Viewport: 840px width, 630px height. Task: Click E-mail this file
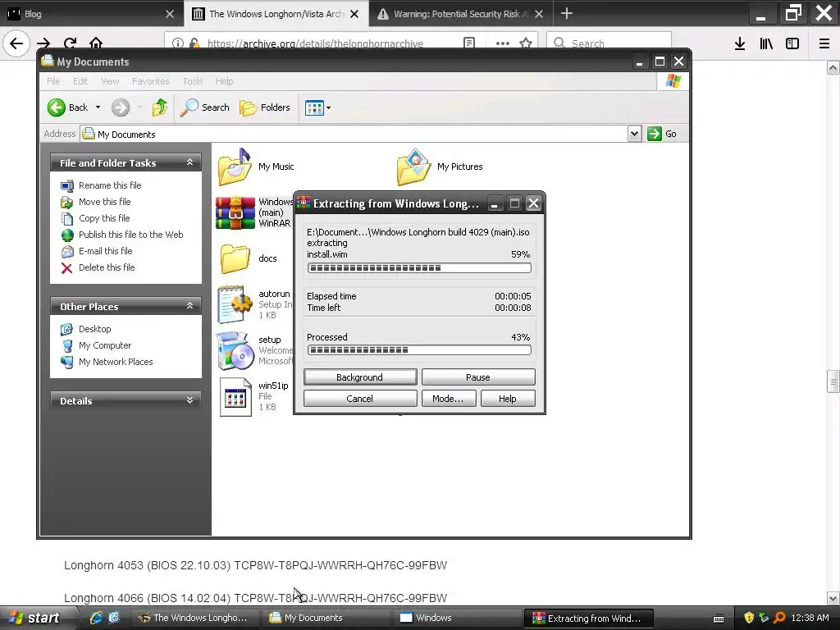pyautogui.click(x=106, y=251)
